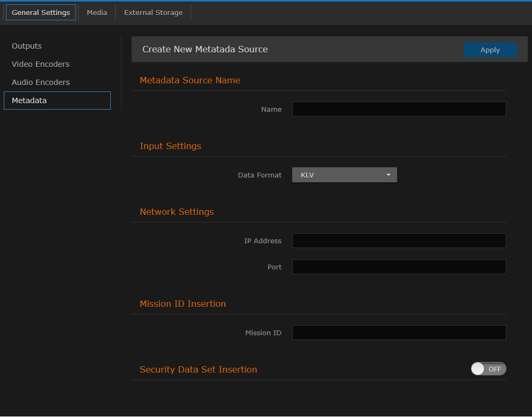Click the Network Settings heading
The image size is (532, 417).
click(177, 212)
